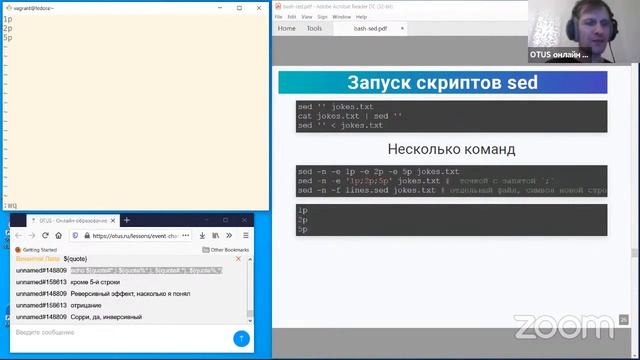The width and height of the screenshot is (640, 360).
Task: Open the Other Bookmarks folder
Action: tap(226, 250)
